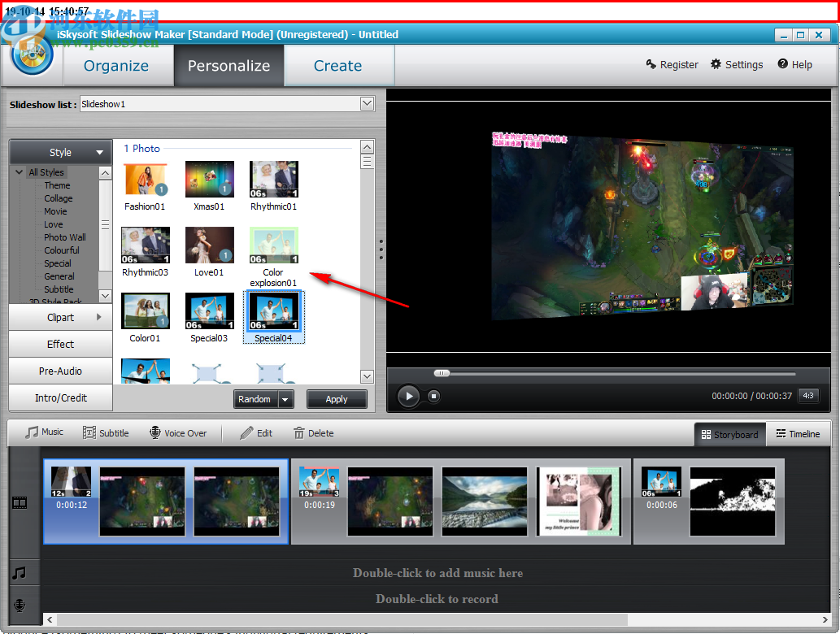
Task: Open the Music tool in the bottom toolbar
Action: 43,432
